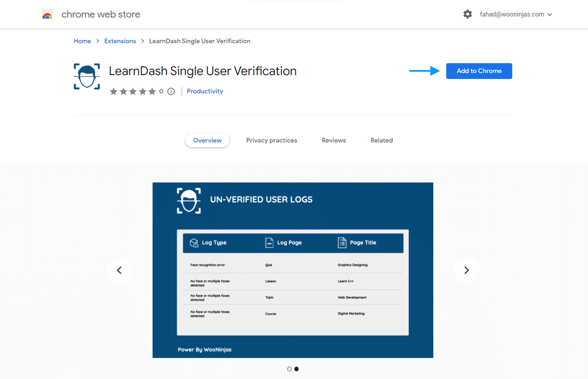Screen dimensions: 588x379
Task: Open the Reviews tab
Action: (334, 140)
